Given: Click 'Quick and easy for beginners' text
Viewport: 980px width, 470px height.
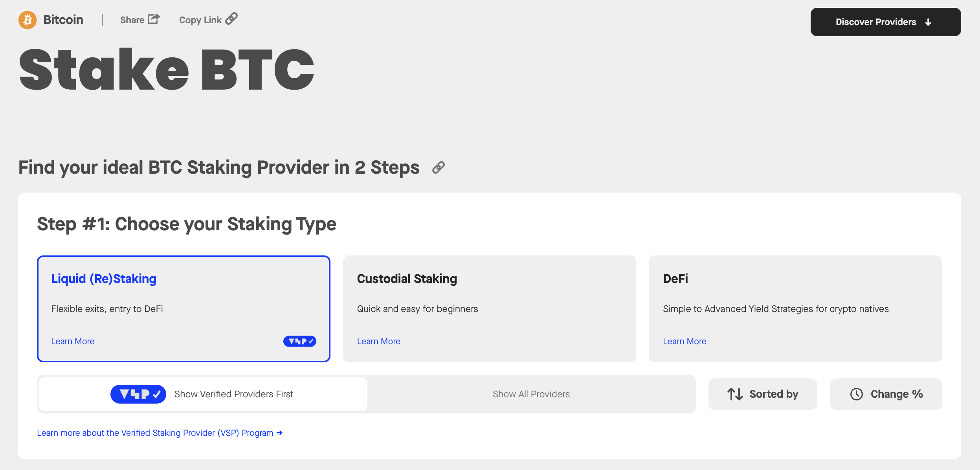Looking at the screenshot, I should pyautogui.click(x=417, y=309).
